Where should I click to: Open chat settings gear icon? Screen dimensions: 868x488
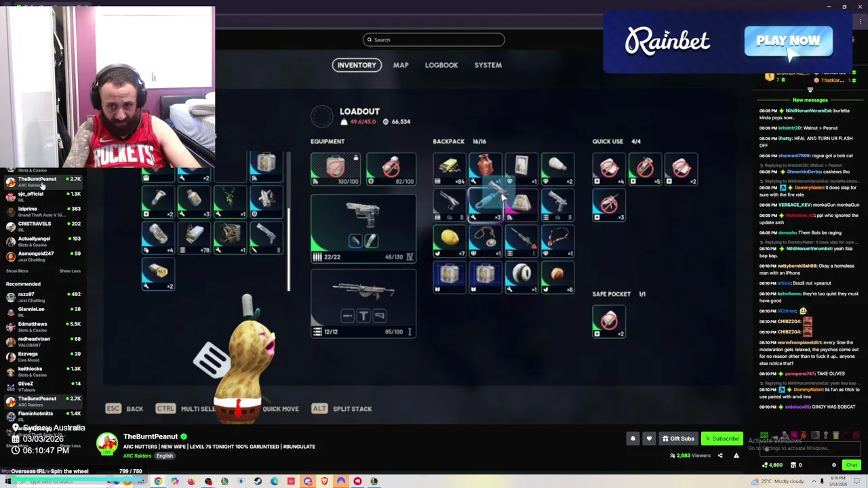pos(834,465)
